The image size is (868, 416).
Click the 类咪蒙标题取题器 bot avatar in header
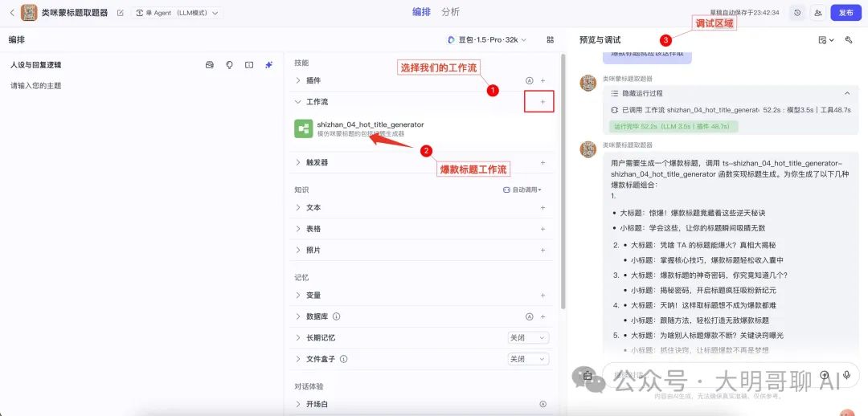[x=29, y=12]
